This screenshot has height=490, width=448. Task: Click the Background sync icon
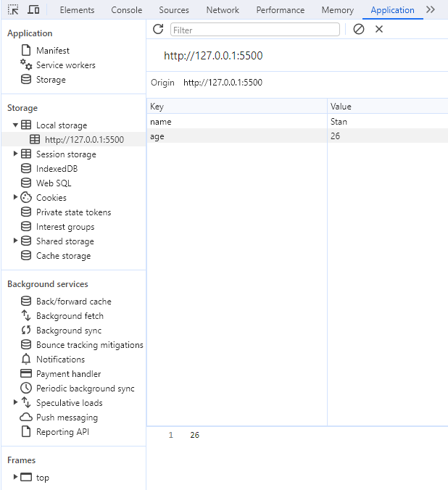point(26,330)
